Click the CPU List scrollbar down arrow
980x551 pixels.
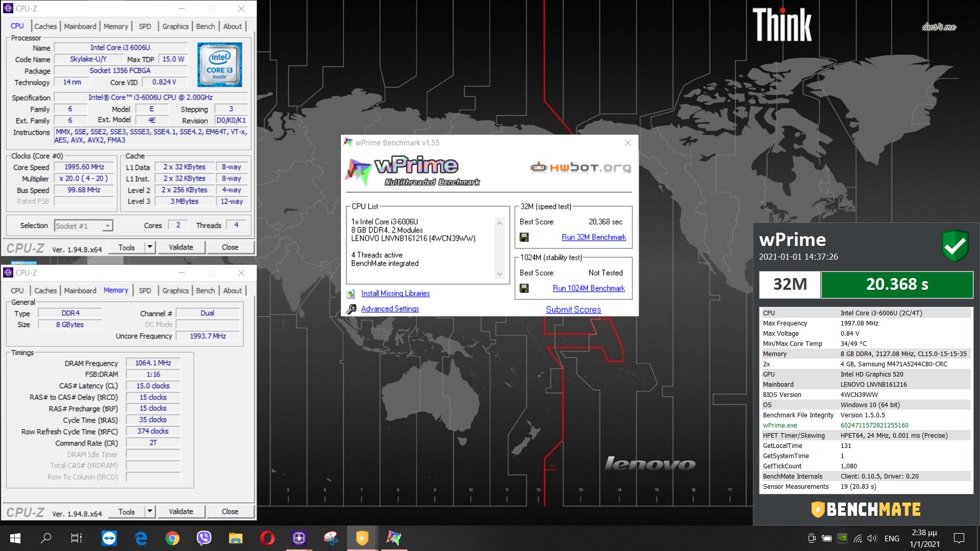click(500, 274)
